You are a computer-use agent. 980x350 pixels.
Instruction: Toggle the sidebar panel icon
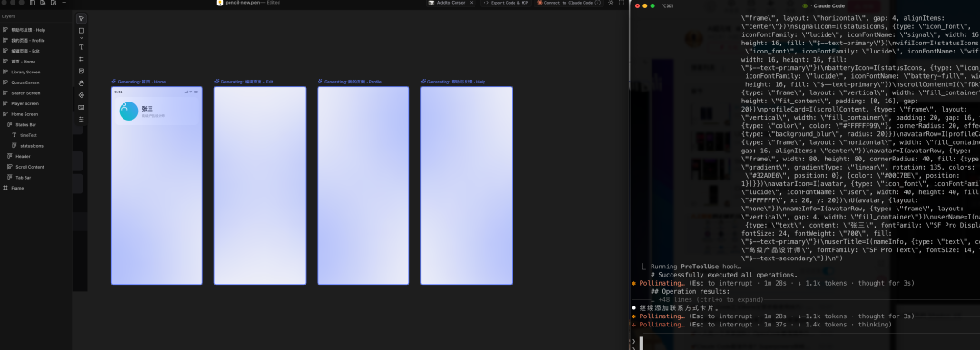33,3
